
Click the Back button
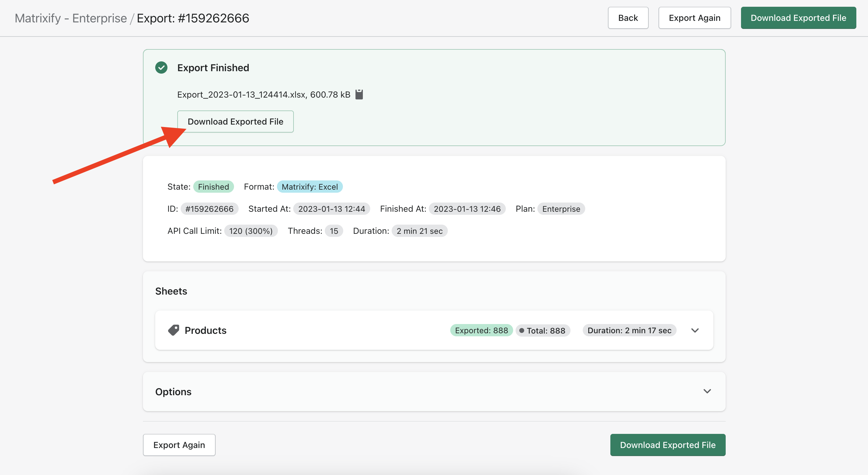628,17
